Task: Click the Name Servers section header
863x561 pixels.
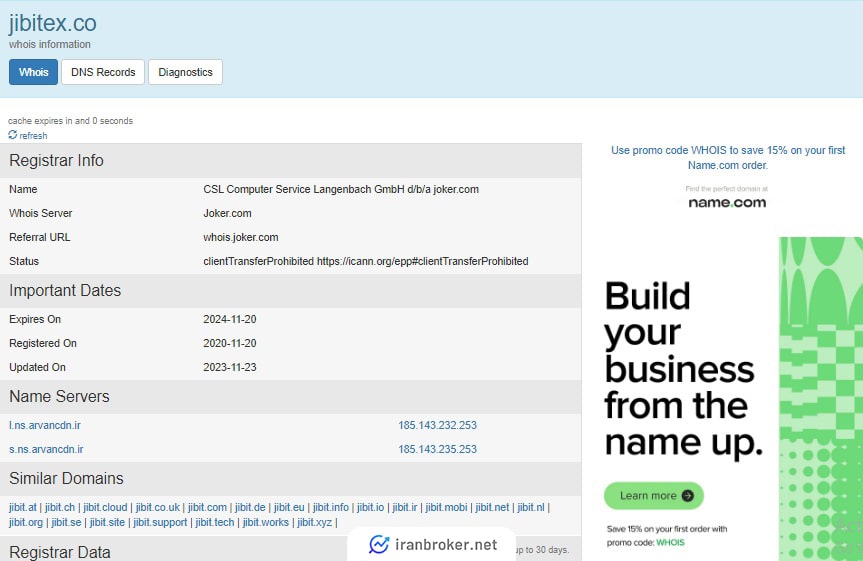Action: 291,396
